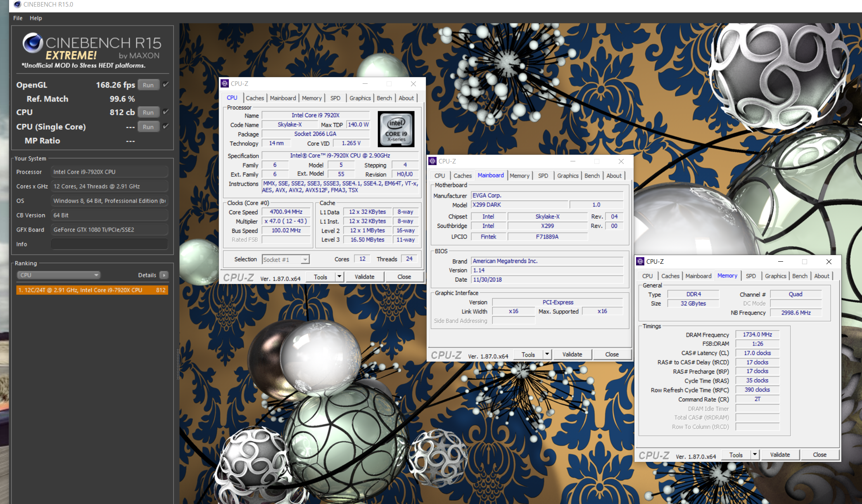862x504 pixels.
Task: Run the OpenGL benchmark
Action: click(x=148, y=85)
